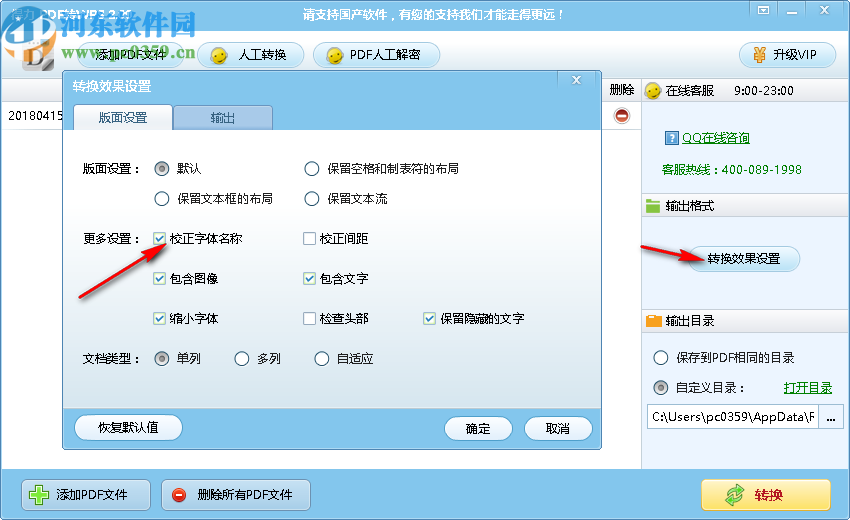The image size is (850, 520).
Task: Start conversion with 转换 button
Action: pos(766,495)
